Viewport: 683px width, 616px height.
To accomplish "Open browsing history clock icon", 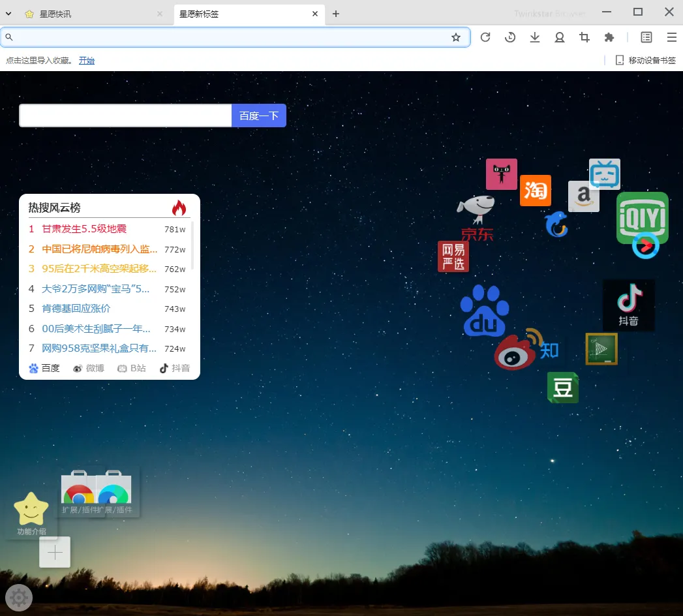I will 510,37.
